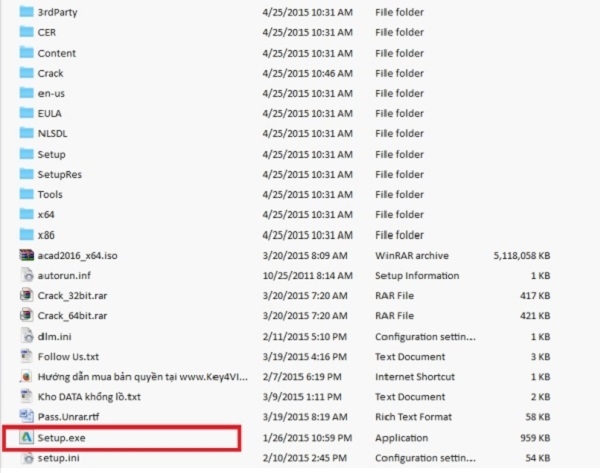
Task: Click the x64 folder name
Action: [46, 214]
